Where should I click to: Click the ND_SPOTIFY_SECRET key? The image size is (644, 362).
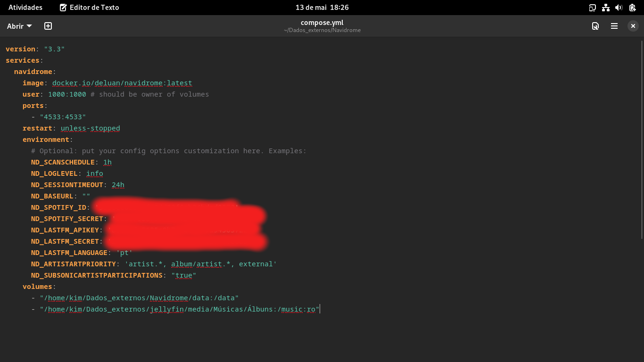67,219
